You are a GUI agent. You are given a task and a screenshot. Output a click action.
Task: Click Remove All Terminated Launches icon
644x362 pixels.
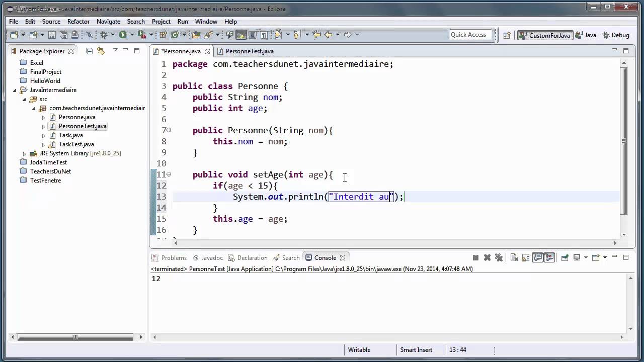(499, 257)
